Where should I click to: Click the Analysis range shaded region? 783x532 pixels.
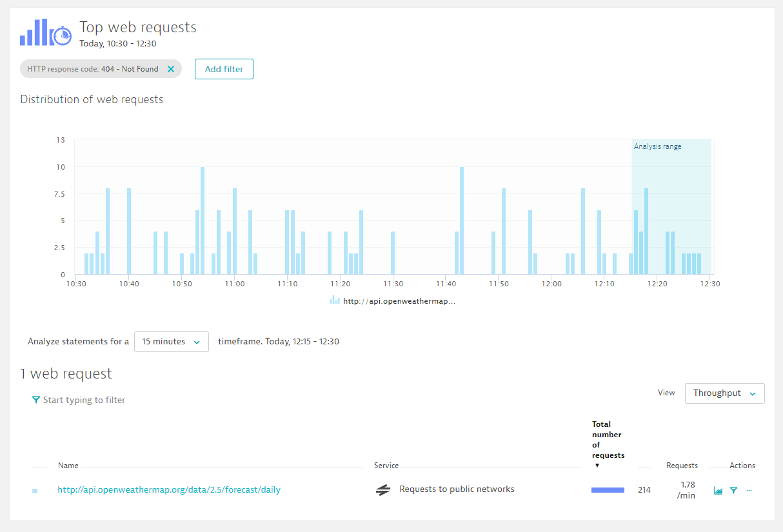pos(671,206)
